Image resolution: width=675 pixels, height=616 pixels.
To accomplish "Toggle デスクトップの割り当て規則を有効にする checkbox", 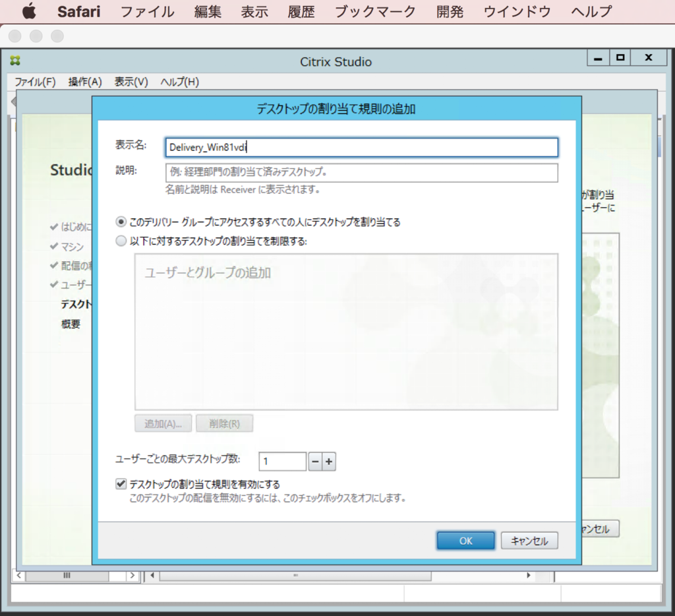I will tap(121, 483).
